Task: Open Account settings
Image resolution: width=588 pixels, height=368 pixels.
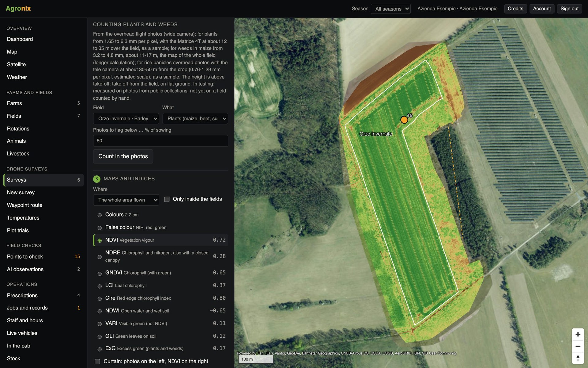Action: point(542,9)
